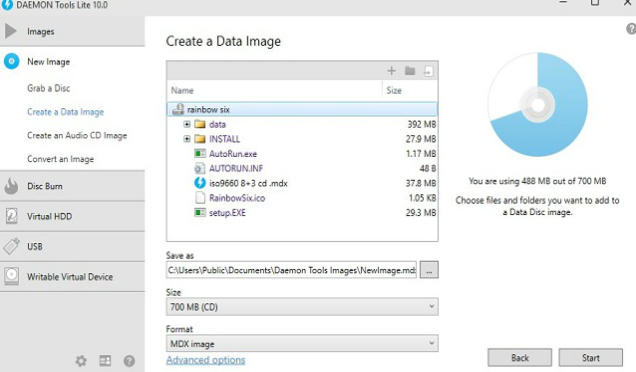Click the 1.17 MB size value
Image resolution: width=636 pixels, height=372 pixels.
coord(421,154)
